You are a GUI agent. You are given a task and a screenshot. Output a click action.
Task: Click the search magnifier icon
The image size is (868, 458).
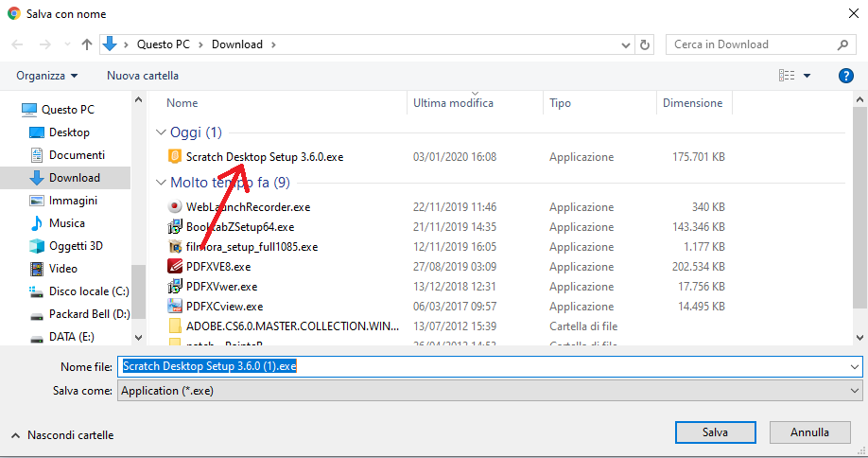(x=842, y=44)
